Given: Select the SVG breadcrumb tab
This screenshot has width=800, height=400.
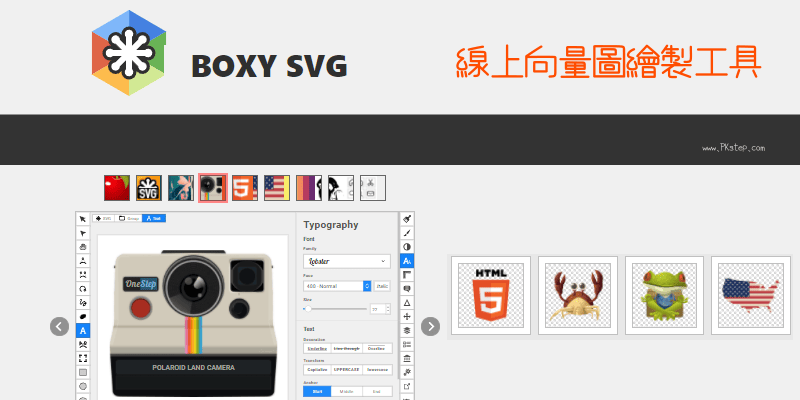Looking at the screenshot, I should pyautogui.click(x=104, y=218).
